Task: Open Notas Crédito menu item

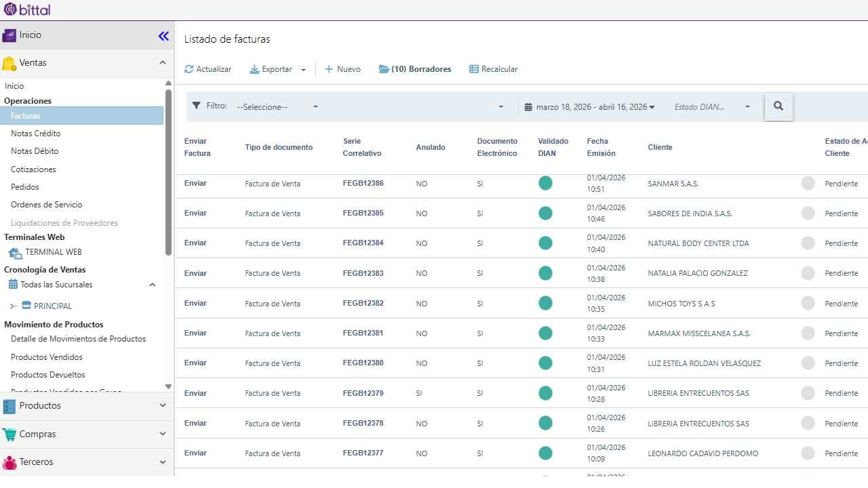Action: pos(36,134)
